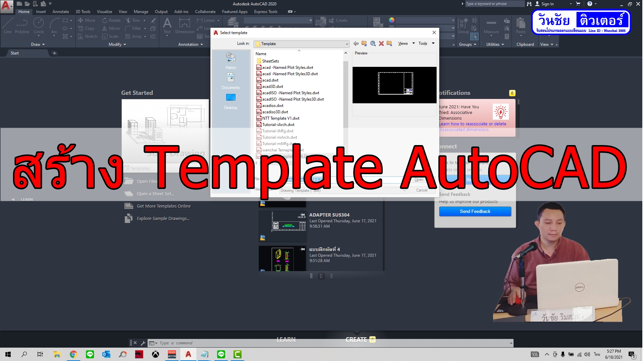Screen dimensions: 644x361
Task: Select NTT Template V1.dwt file
Action: pos(281,118)
